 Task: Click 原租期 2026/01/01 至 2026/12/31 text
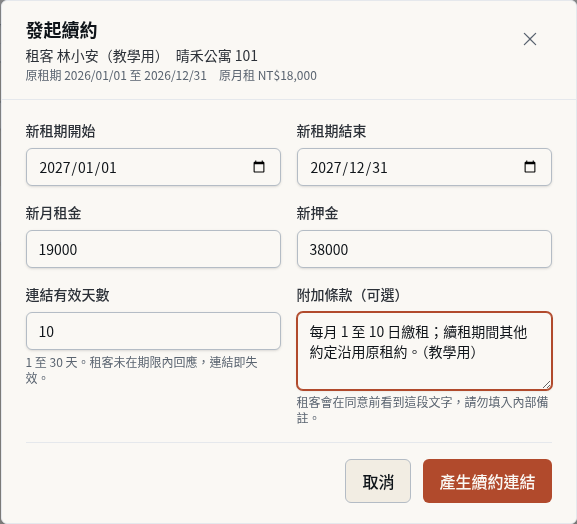[116, 76]
